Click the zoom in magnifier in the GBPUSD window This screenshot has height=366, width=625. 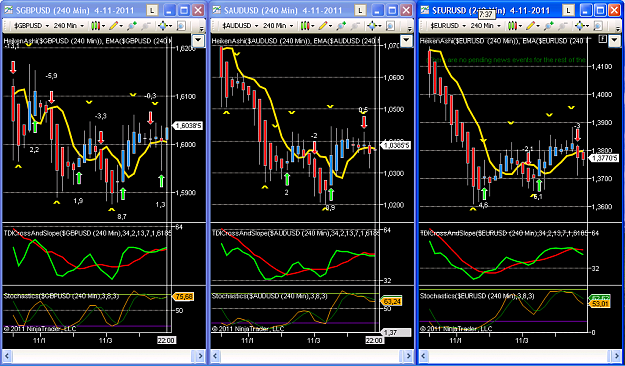(x=132, y=26)
